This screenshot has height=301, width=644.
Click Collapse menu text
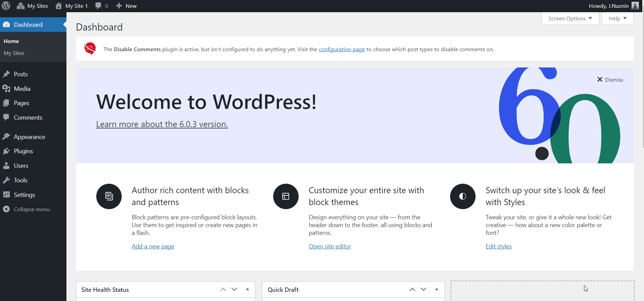tap(32, 209)
